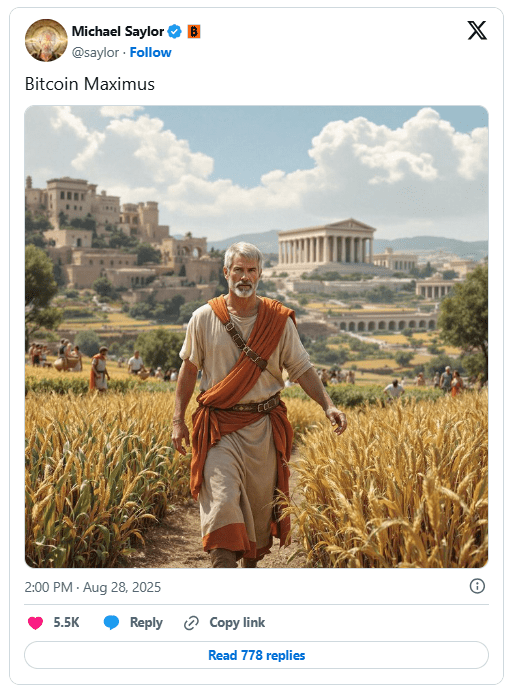Follow the @saylor account
The width and height of the screenshot is (517, 689).
(x=150, y=52)
